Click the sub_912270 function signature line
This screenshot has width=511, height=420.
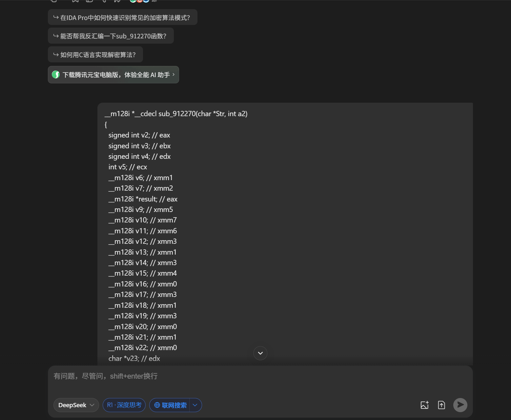[x=176, y=114]
